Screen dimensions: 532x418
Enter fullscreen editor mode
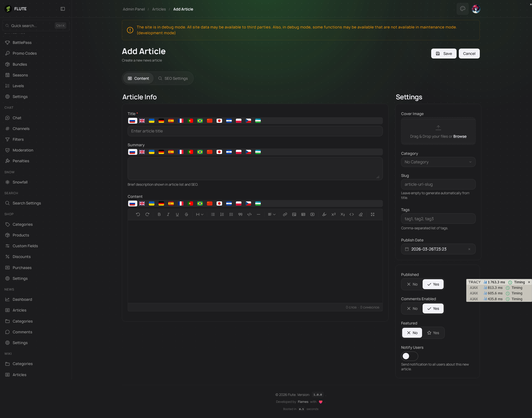372,214
